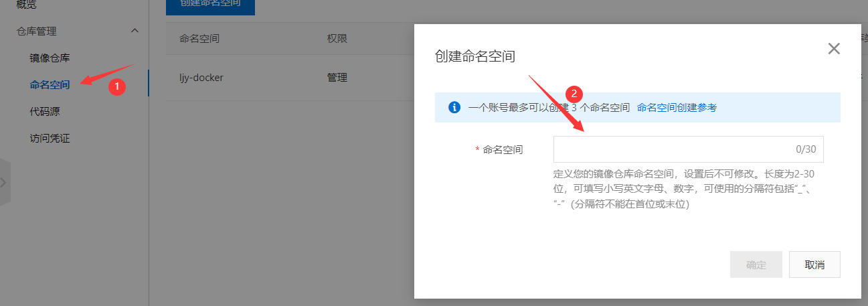This screenshot has height=306, width=868.
Task: Click the 管理 permission cell
Action: [x=337, y=78]
